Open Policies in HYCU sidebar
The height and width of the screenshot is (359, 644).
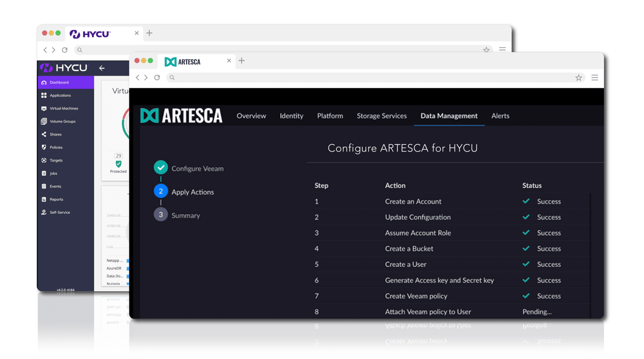click(66, 147)
